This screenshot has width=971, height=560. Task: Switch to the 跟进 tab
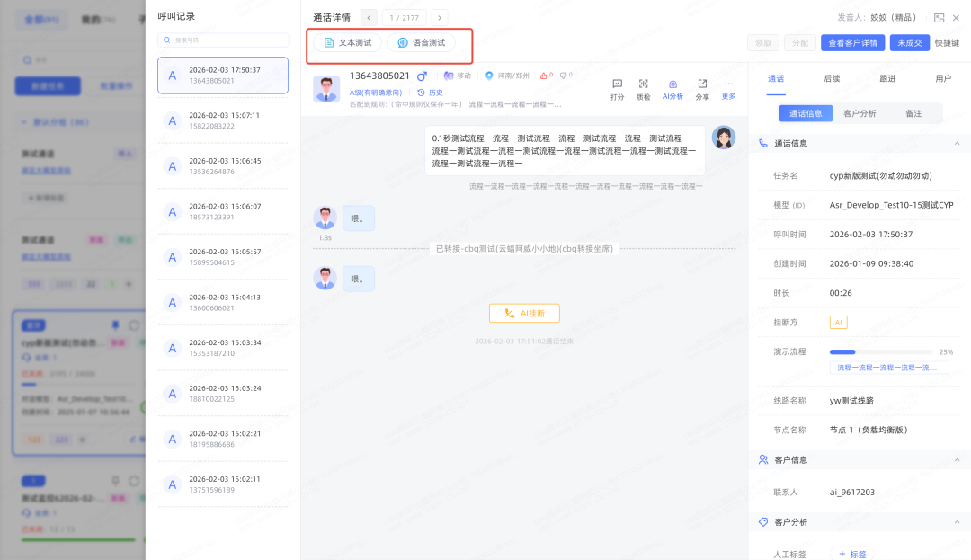(887, 78)
